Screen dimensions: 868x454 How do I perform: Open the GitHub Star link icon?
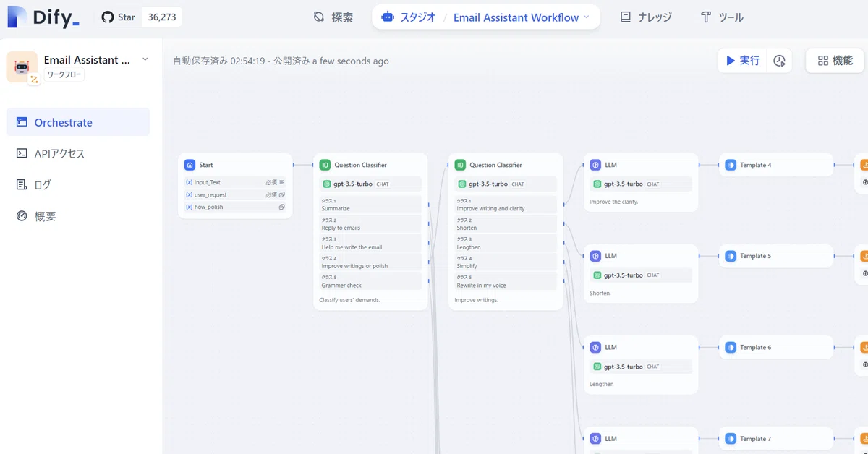click(108, 17)
